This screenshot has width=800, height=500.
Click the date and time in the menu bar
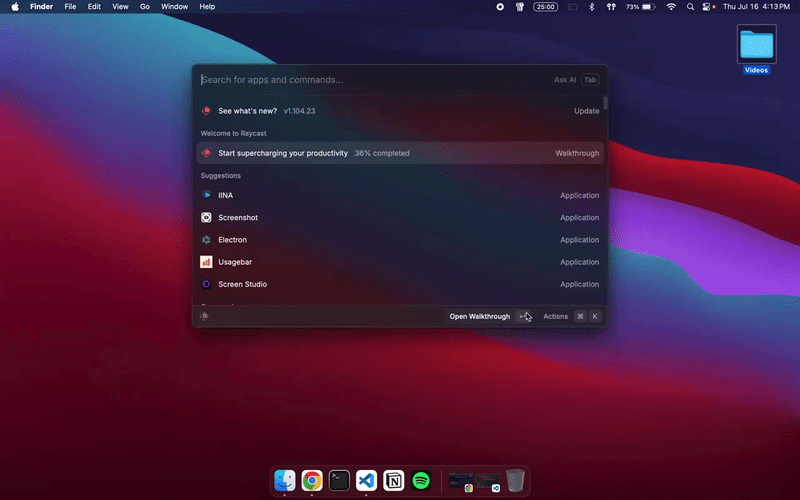(756, 7)
